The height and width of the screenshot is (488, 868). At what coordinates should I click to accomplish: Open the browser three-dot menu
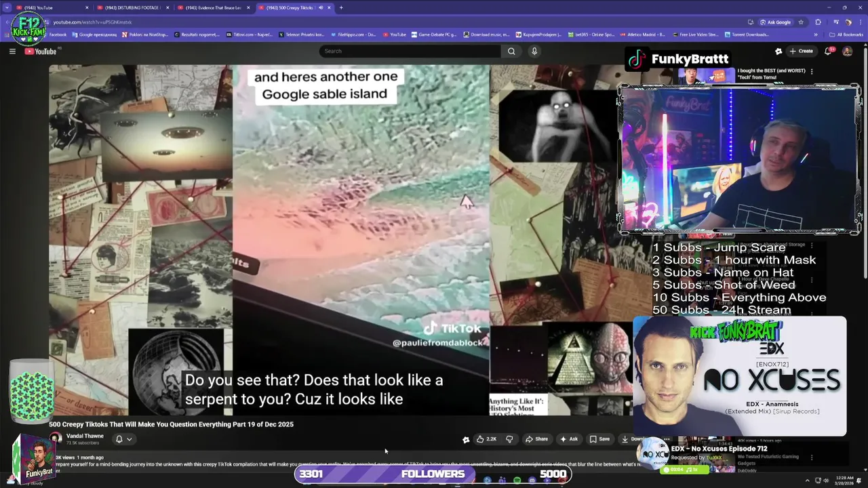click(x=861, y=22)
